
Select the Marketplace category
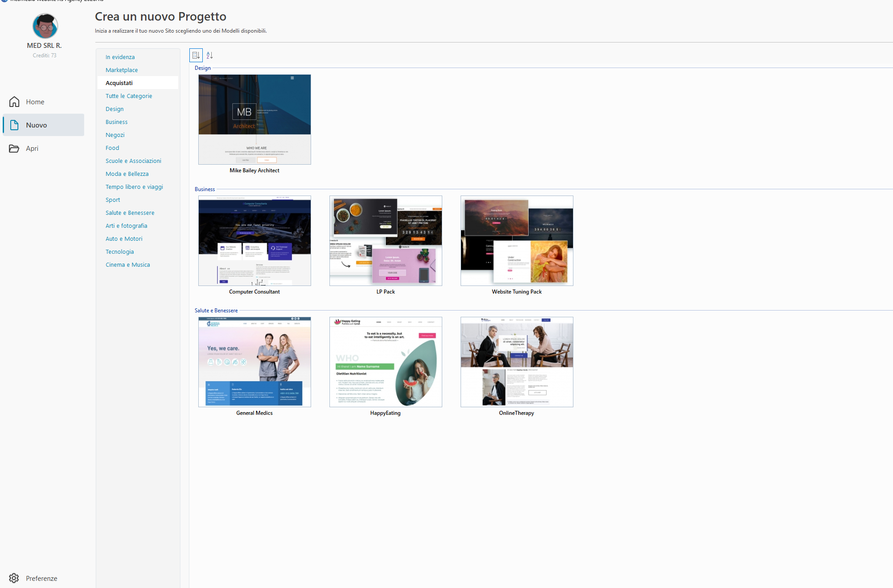122,70
